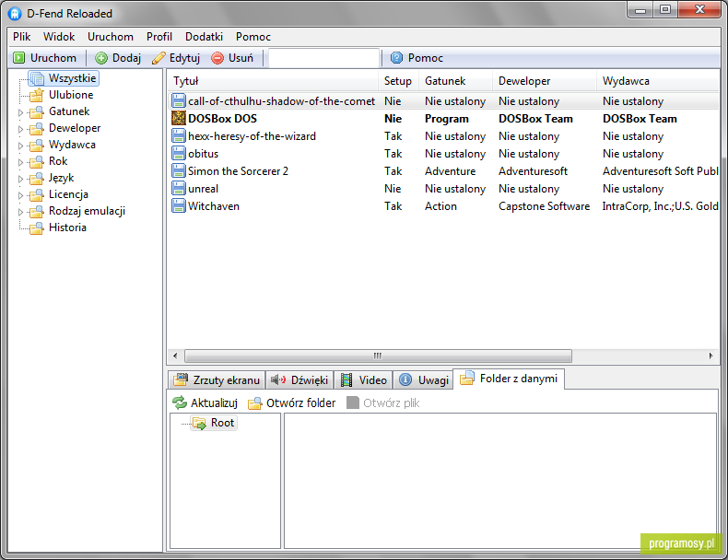Screen dimensions: 728x560
Task: Click floppy icon beside obitus
Action: click(x=179, y=154)
